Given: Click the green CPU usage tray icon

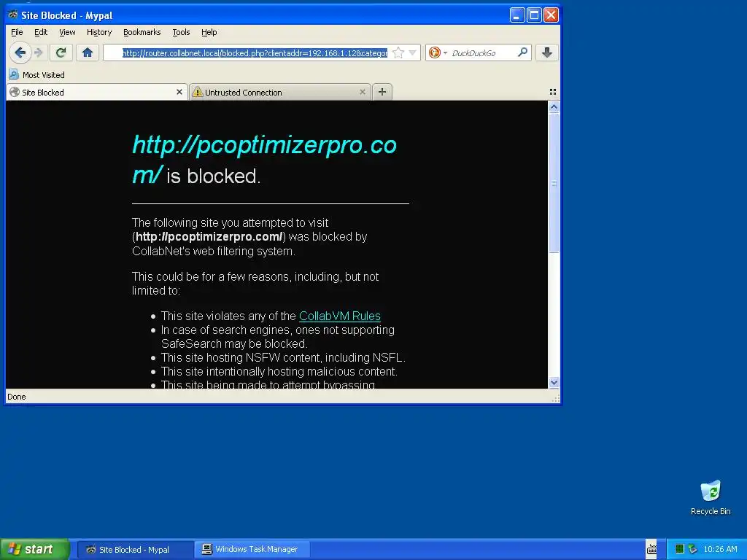Looking at the screenshot, I should pyautogui.click(x=680, y=549).
